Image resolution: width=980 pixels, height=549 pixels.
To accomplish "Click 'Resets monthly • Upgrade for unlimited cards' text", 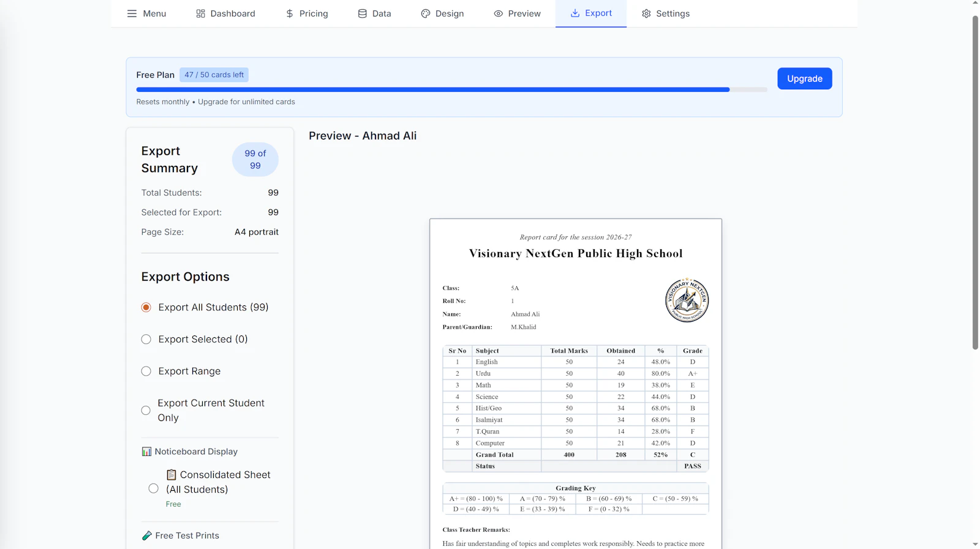I will 216,102.
